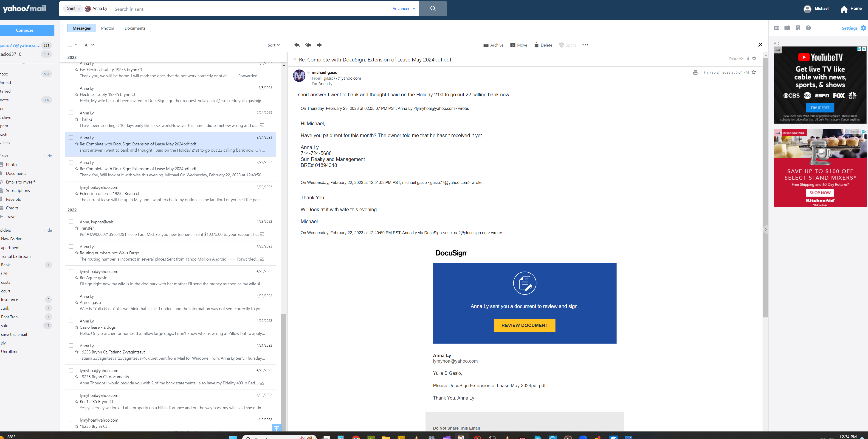Click the print message icon
The image size is (868, 439).
point(696,72)
